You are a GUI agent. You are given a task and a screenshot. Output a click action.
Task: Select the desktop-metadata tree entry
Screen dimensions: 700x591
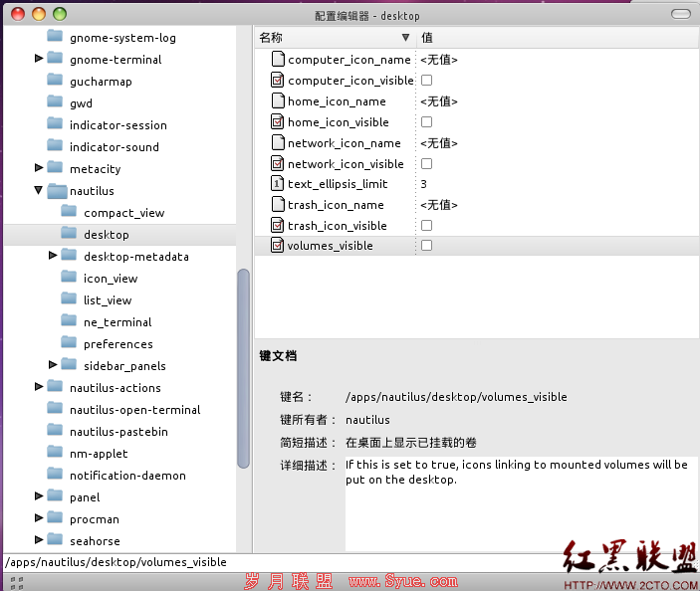(x=136, y=257)
